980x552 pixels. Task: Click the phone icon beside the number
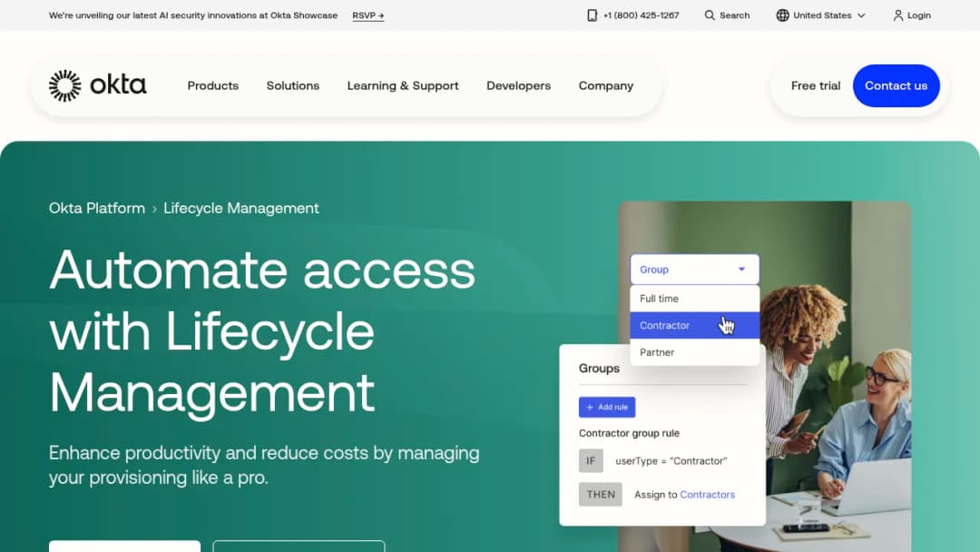pos(592,15)
